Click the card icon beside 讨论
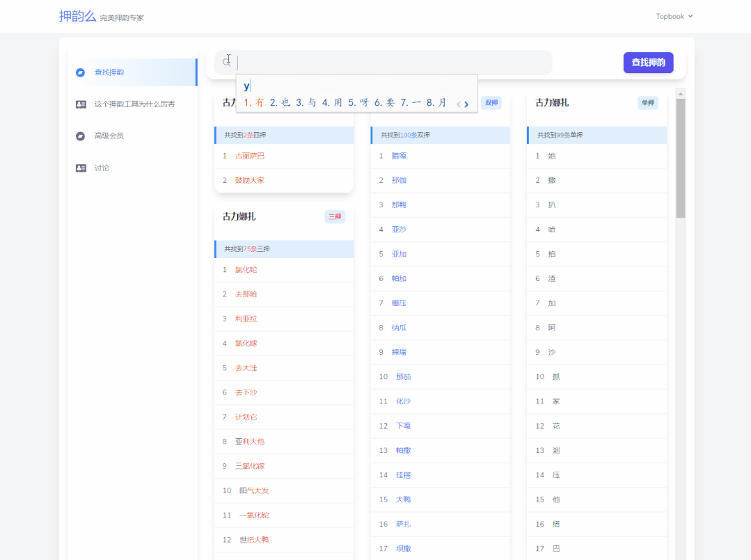The height and width of the screenshot is (560, 751). tap(81, 168)
